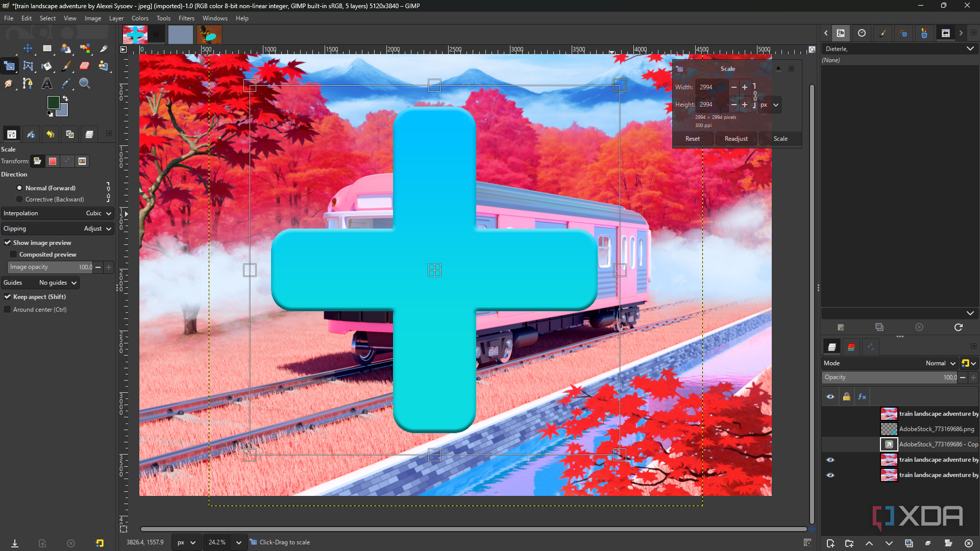
Task: Enable Composited preview checkbox
Action: pos(14,255)
